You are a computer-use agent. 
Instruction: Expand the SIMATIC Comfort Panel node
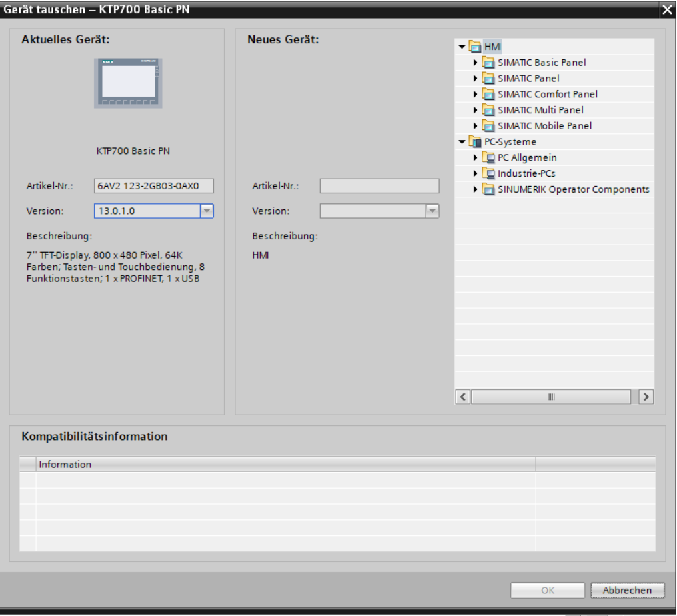(475, 94)
